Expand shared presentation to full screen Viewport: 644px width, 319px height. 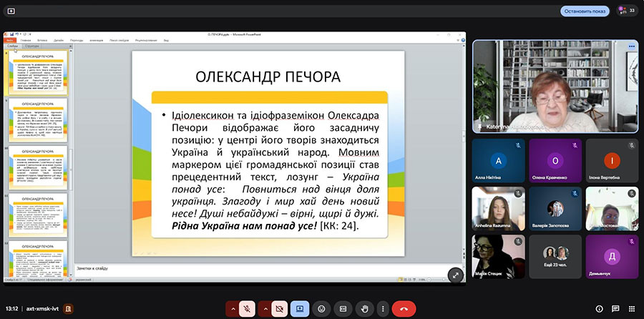pyautogui.click(x=456, y=275)
